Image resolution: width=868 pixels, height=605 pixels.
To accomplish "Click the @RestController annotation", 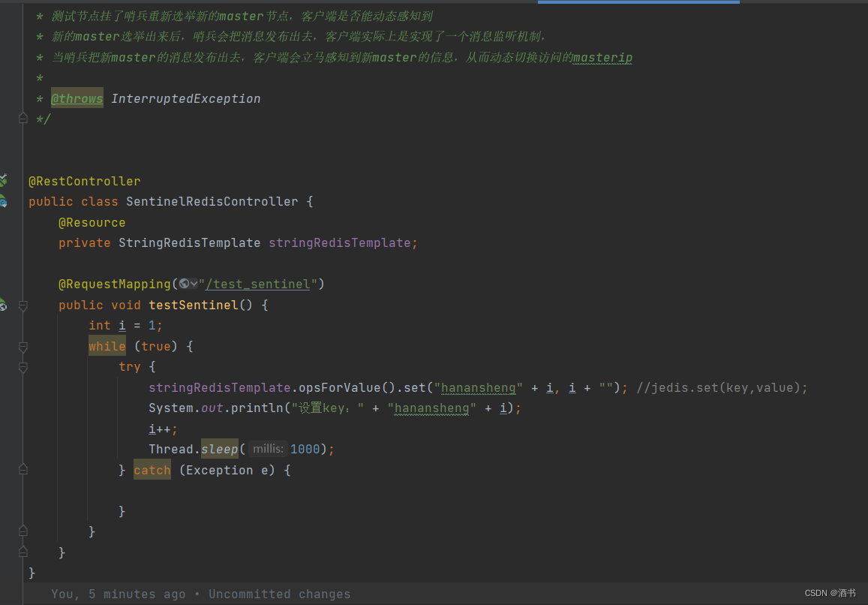I will pos(85,181).
